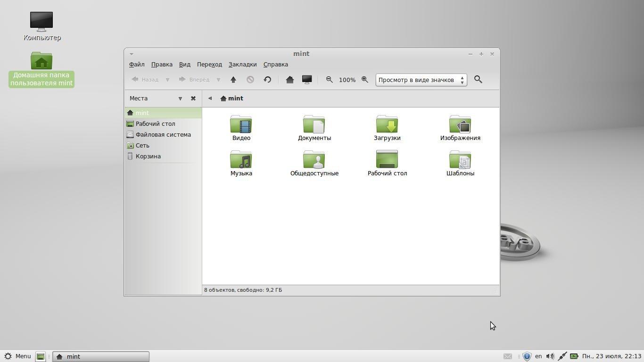This screenshot has height=362, width=644.
Task: Open the Правка menu
Action: pyautogui.click(x=162, y=65)
